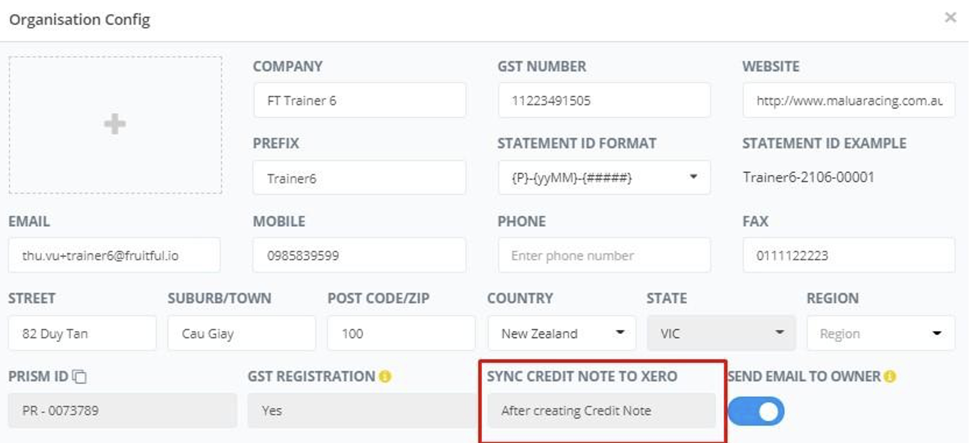This screenshot has width=980, height=443.
Task: Close the Organisation Config dialog
Action: tap(950, 18)
